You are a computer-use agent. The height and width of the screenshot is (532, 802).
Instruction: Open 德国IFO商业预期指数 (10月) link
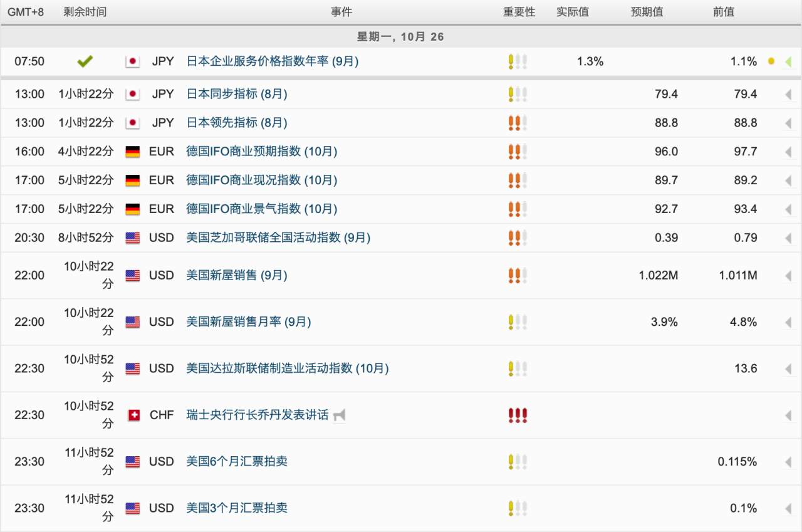coord(262,152)
